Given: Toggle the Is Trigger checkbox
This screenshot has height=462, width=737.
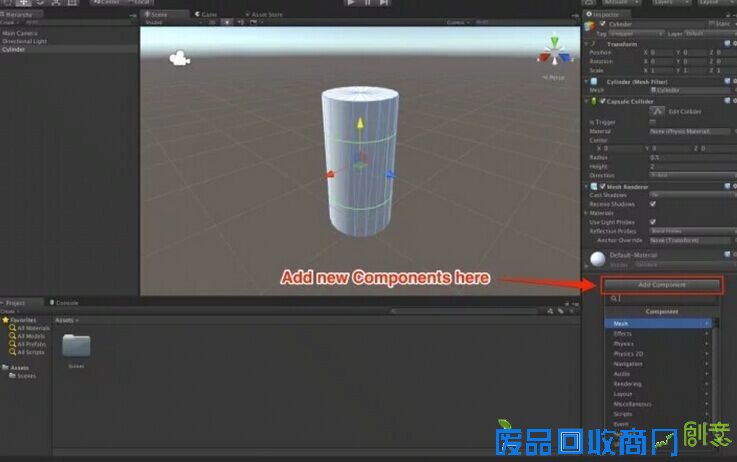Looking at the screenshot, I should point(652,122).
